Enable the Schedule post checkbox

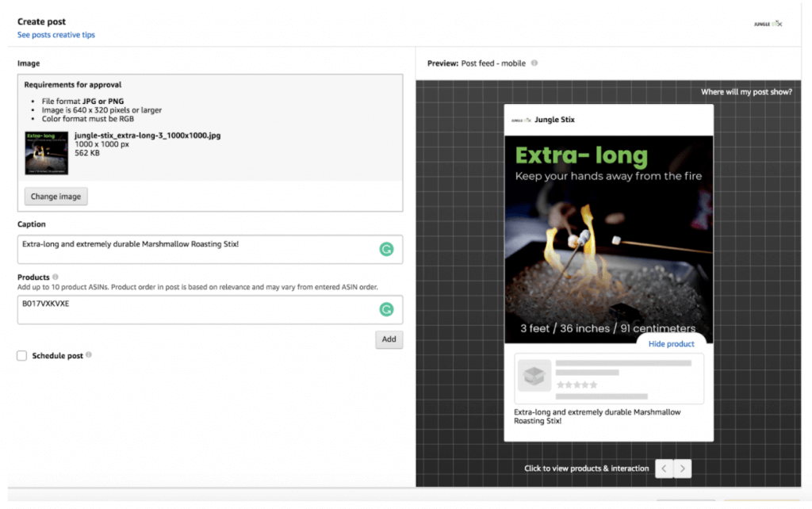click(x=21, y=355)
